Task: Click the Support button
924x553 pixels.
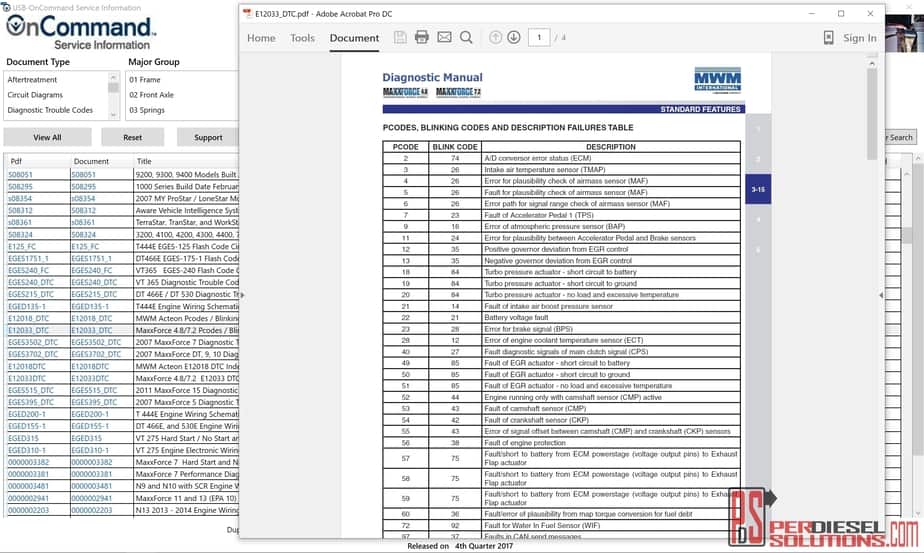Action: click(208, 137)
